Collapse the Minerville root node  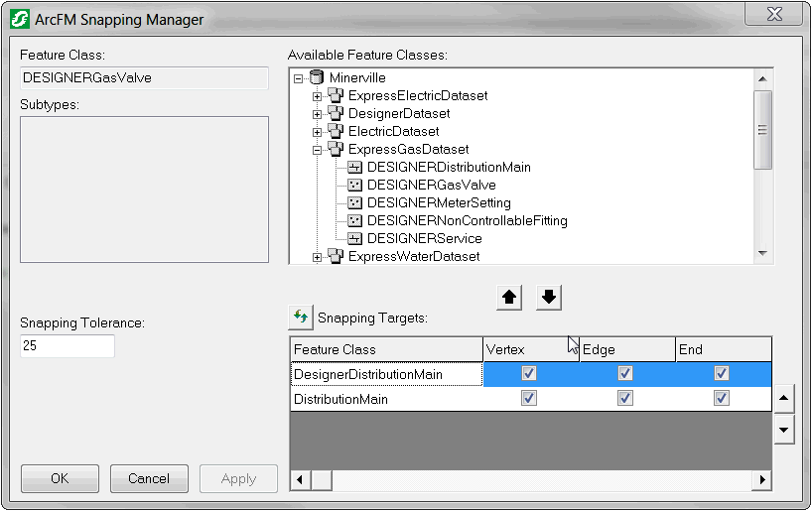(x=298, y=78)
